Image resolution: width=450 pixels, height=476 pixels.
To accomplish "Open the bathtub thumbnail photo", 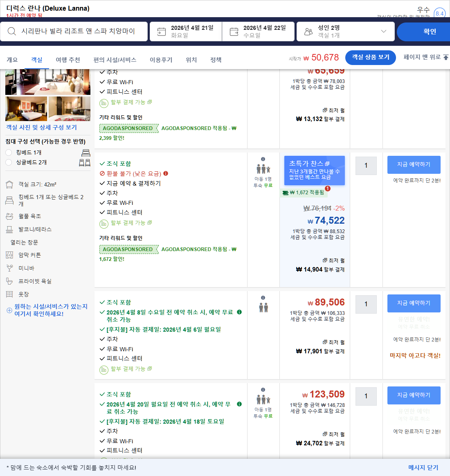I will coord(70,109).
